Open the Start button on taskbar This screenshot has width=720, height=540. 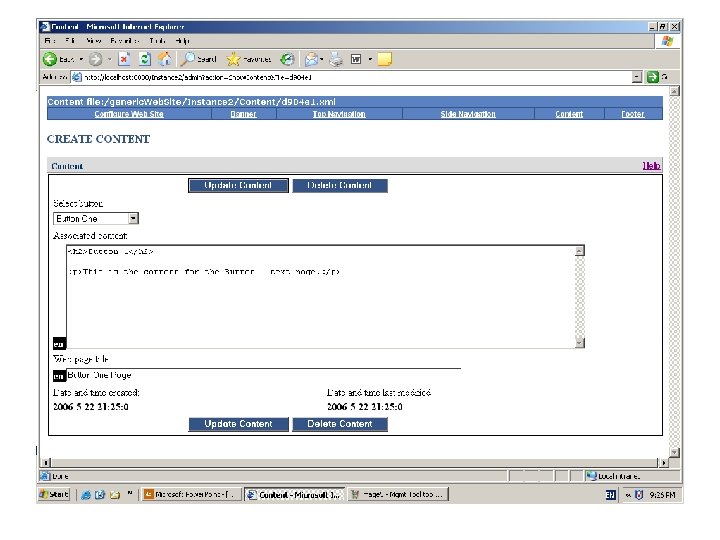(x=54, y=495)
